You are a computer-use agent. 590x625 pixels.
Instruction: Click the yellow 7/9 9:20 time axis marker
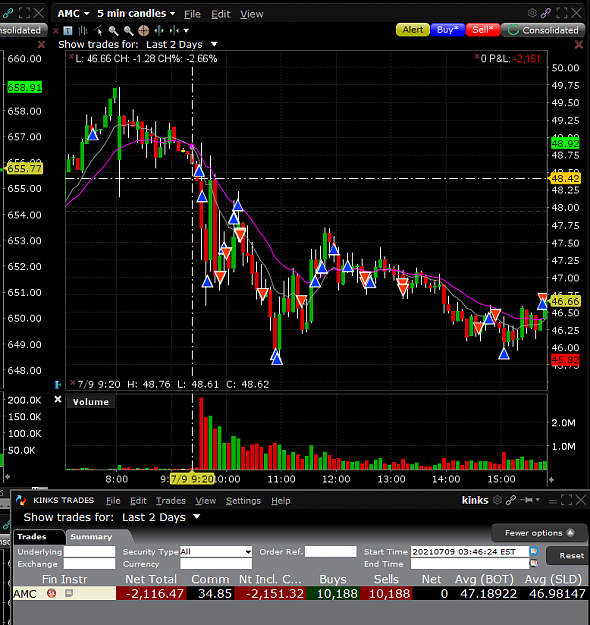pyautogui.click(x=192, y=479)
